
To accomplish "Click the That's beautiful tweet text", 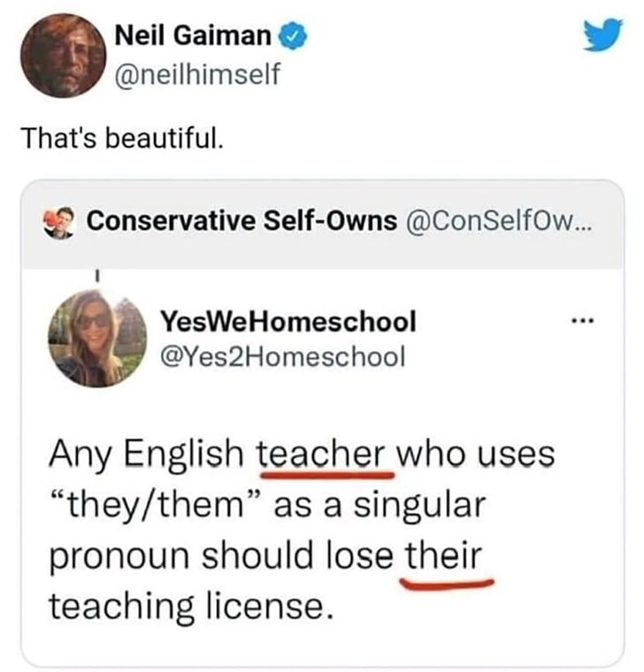I will (124, 139).
